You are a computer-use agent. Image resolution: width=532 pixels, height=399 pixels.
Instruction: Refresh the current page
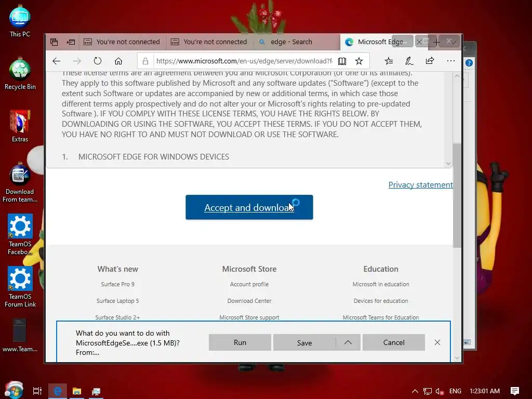98,61
